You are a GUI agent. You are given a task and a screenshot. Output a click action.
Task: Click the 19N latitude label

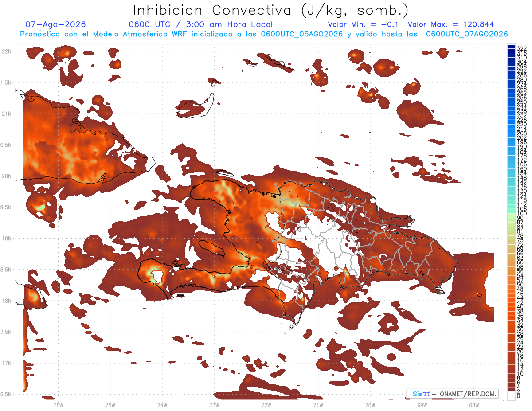click(7, 239)
